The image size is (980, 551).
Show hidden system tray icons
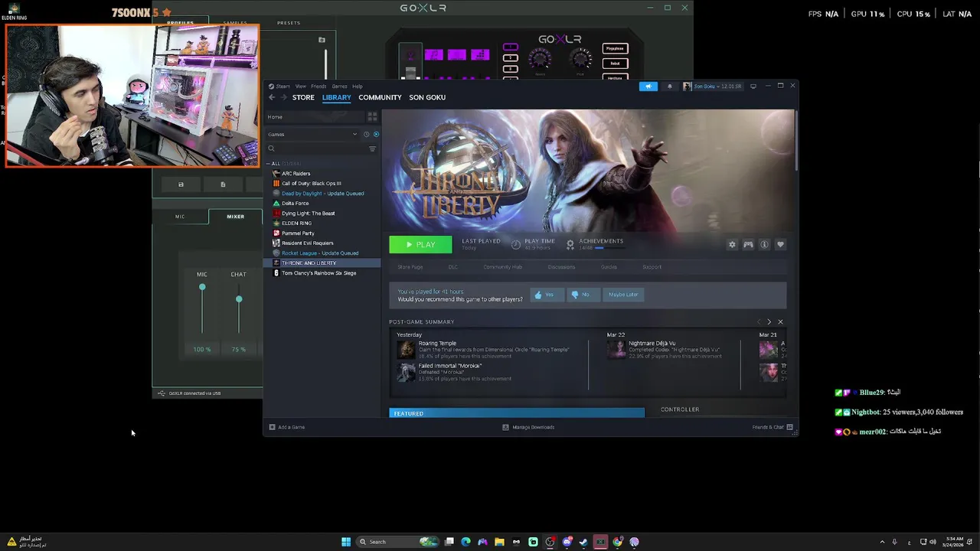882,542
